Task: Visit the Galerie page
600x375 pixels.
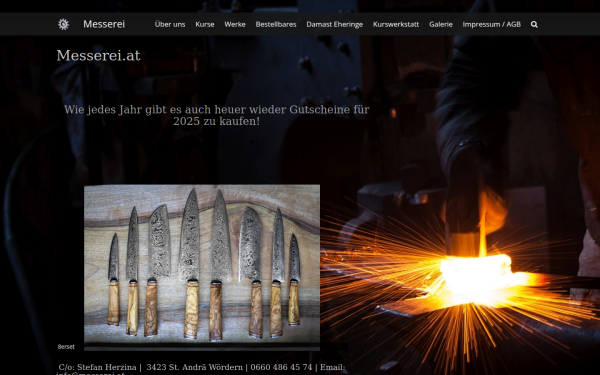Action: click(441, 24)
